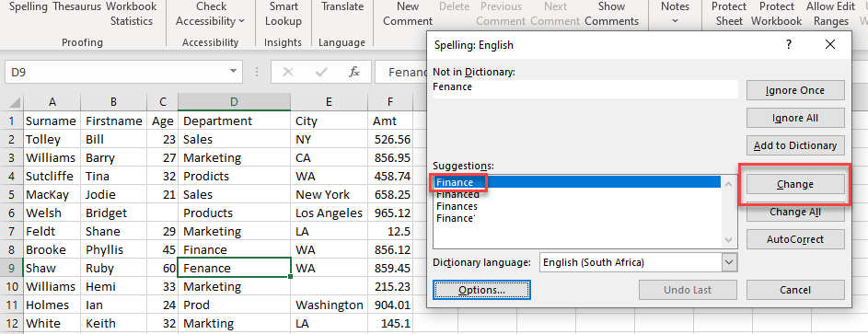The image size is (868, 334).
Task: Click Add to Dictionary button
Action: (795, 145)
